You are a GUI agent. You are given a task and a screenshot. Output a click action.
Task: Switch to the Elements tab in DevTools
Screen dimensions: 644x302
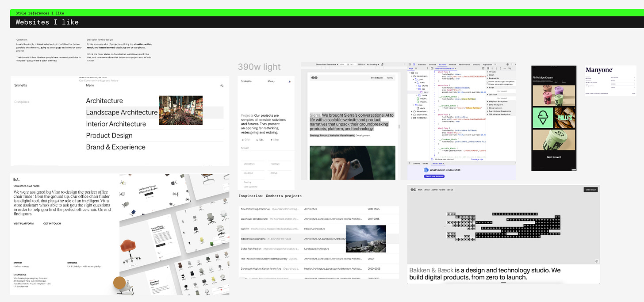click(x=422, y=65)
